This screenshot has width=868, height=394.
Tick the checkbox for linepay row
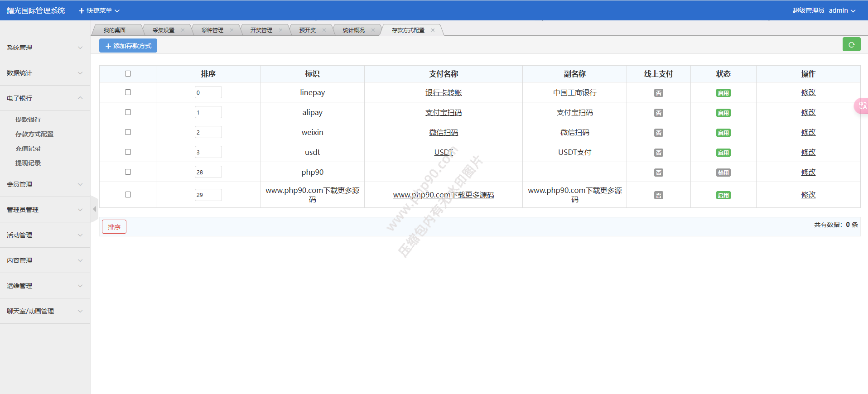pos(128,92)
